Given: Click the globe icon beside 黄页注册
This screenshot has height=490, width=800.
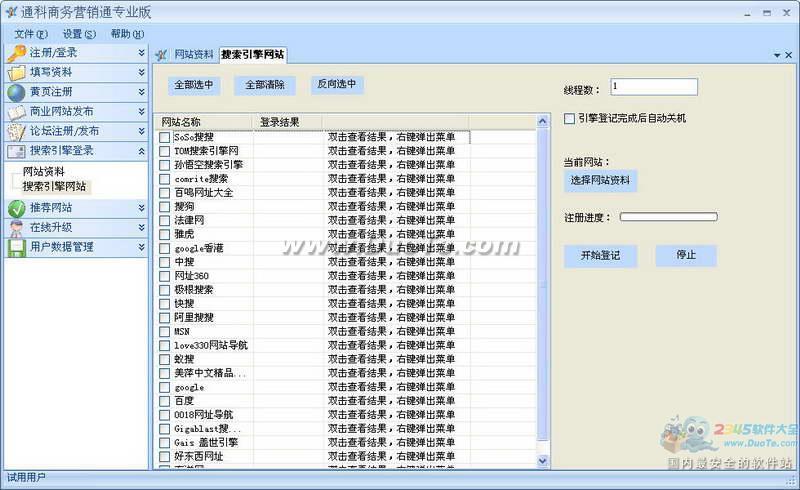Looking at the screenshot, I should [x=16, y=92].
